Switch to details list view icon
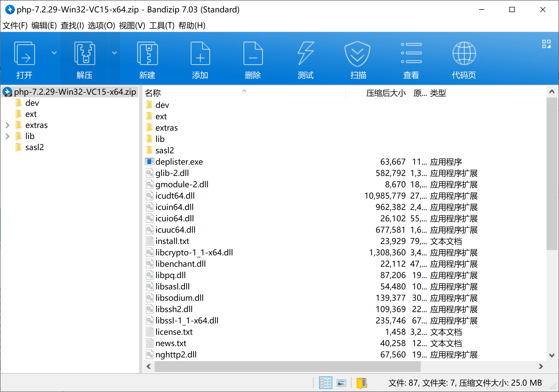 click(325, 383)
